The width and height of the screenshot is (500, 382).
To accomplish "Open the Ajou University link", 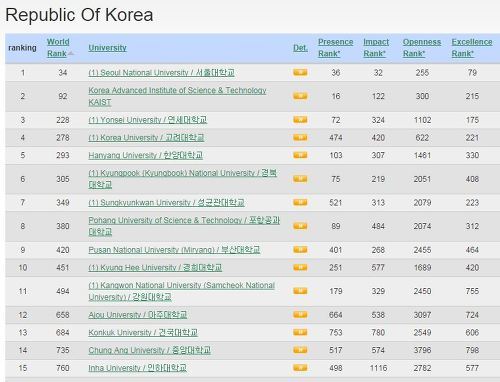I will click(x=138, y=315).
